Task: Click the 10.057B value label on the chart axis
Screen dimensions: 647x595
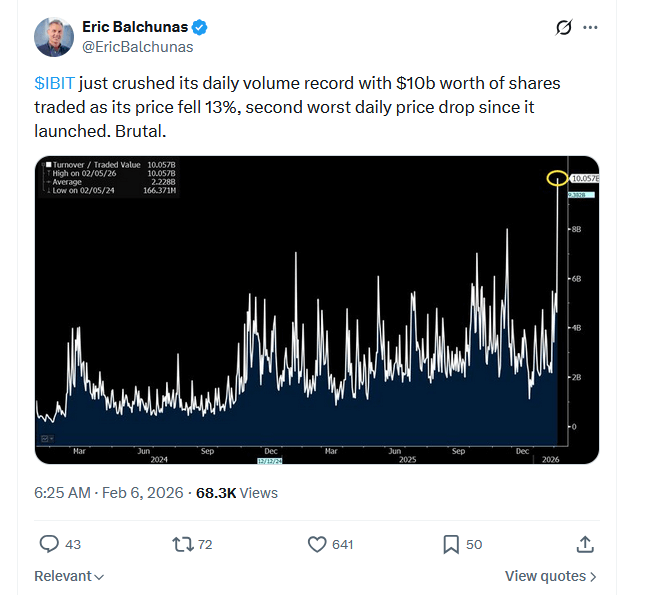Action: coord(583,178)
